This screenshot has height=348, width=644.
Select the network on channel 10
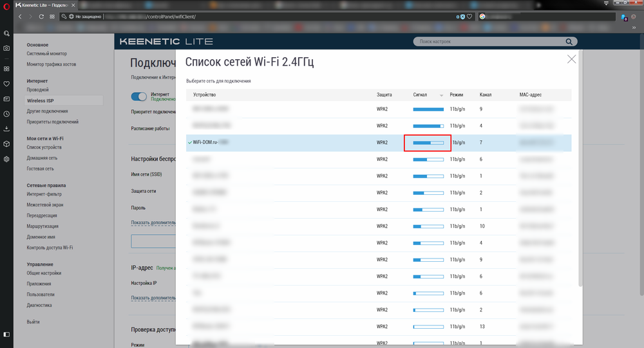[x=379, y=226]
